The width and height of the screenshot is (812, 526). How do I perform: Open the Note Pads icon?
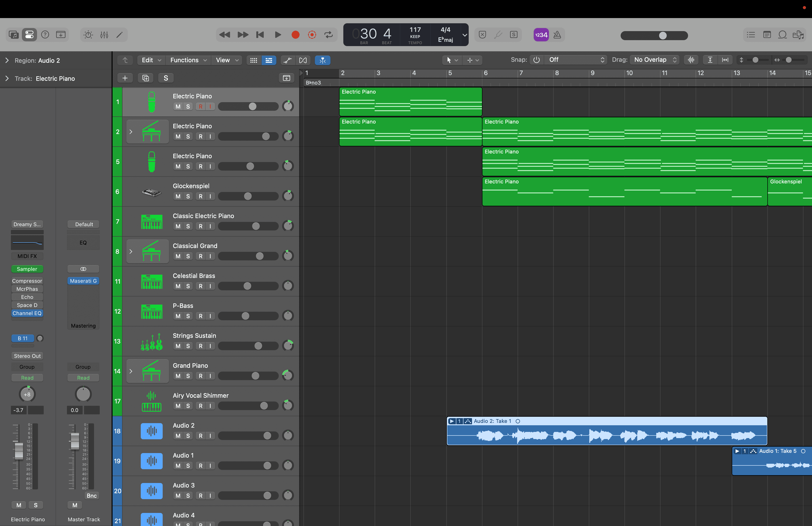point(767,34)
